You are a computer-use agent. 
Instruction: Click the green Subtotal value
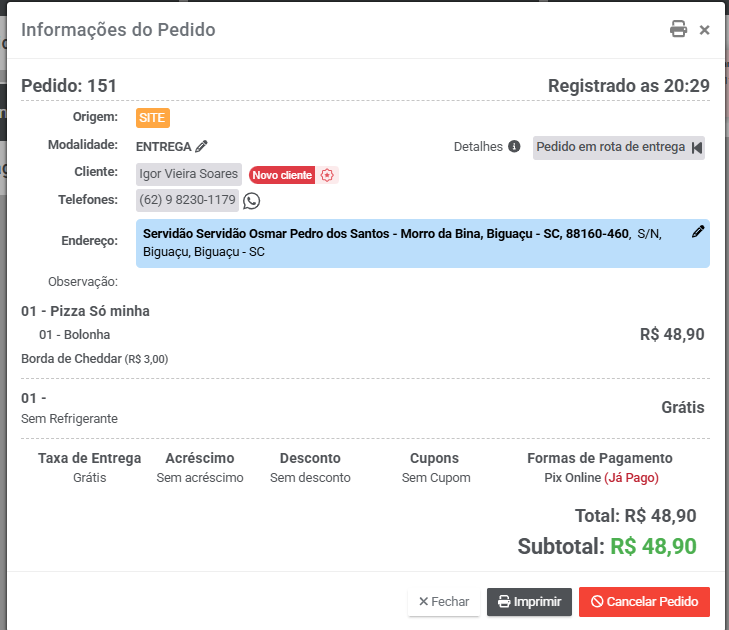tap(653, 546)
